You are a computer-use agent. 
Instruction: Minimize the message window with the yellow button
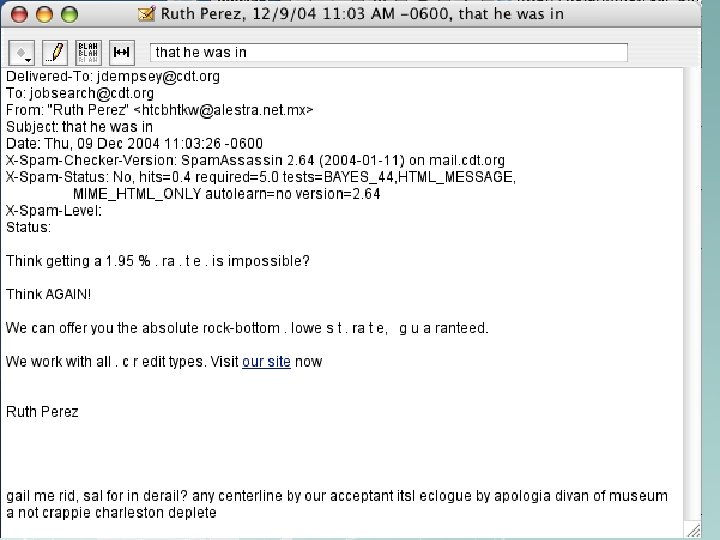(x=46, y=14)
